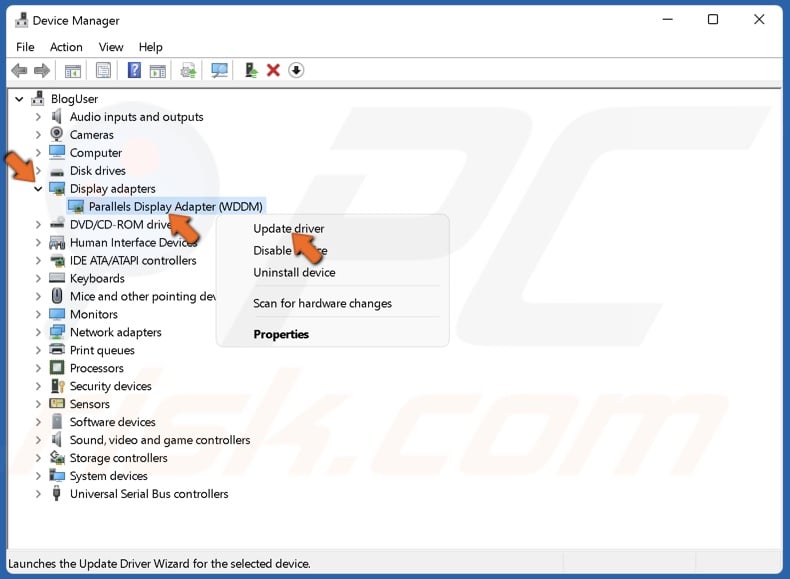Click the Security devices key icon
Viewport: 790px width, 579px height.
click(57, 386)
